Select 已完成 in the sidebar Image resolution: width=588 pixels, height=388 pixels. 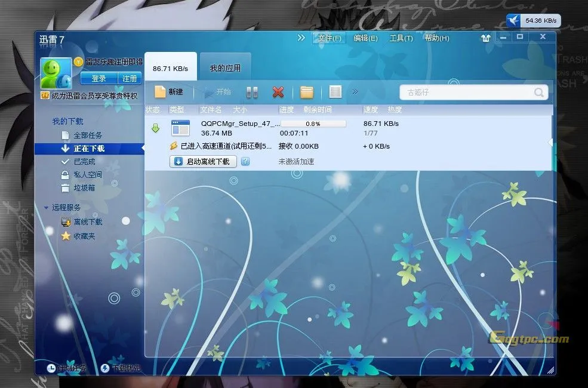(x=84, y=162)
